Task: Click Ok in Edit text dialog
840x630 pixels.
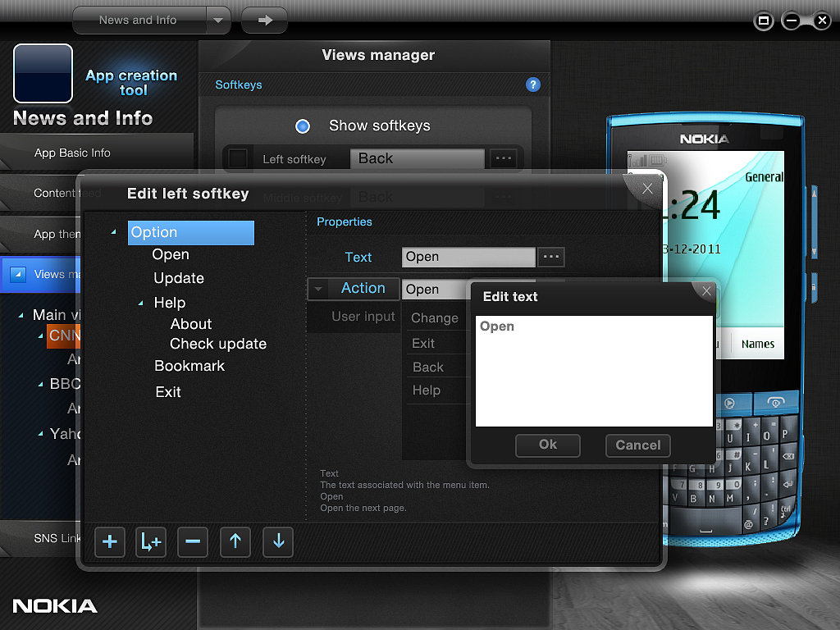Action: [x=547, y=445]
